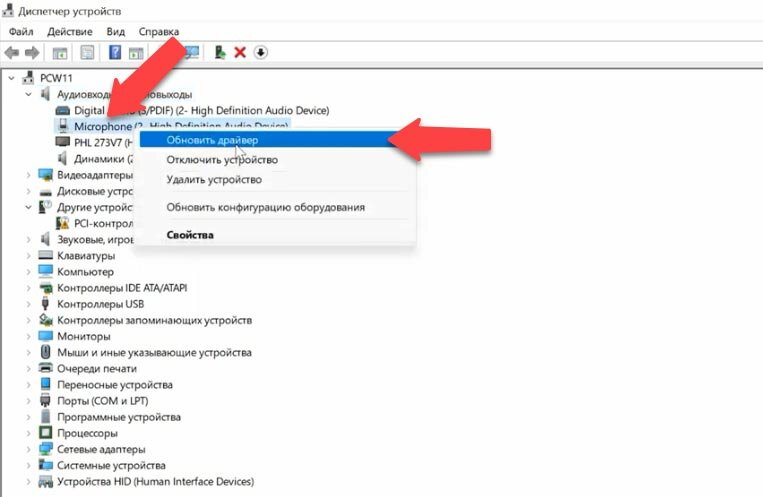
Task: Expand the Мониторы chevron
Action: tap(28, 336)
